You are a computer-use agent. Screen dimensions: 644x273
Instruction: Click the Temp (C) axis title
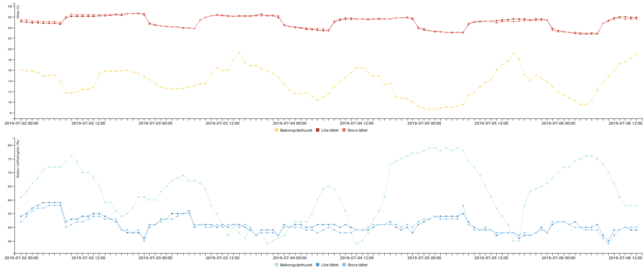(18, 12)
